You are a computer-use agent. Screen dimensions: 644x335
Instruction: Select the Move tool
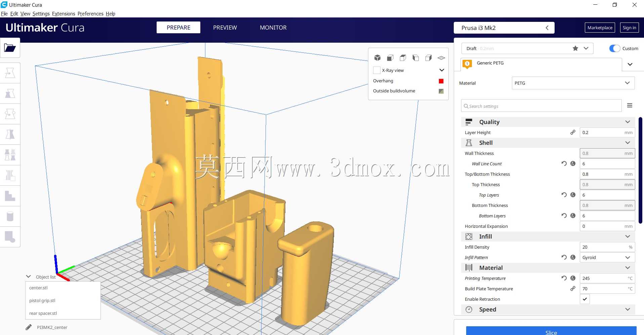click(x=10, y=73)
